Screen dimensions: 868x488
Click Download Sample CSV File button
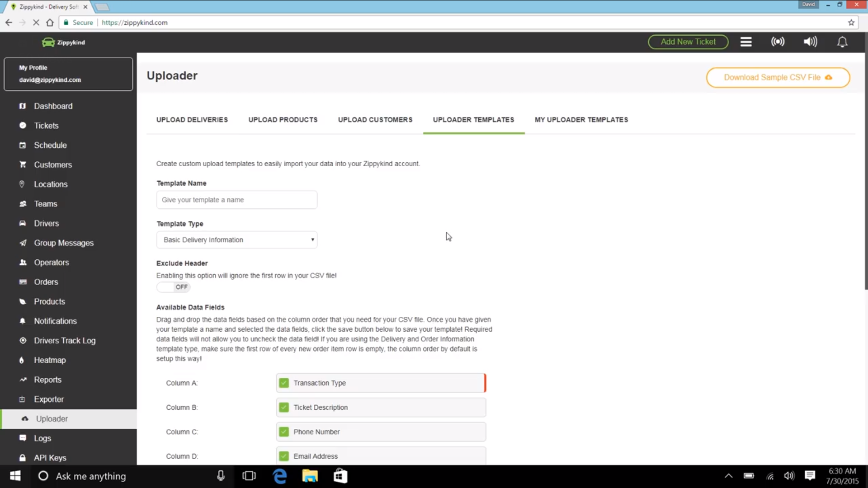point(778,77)
